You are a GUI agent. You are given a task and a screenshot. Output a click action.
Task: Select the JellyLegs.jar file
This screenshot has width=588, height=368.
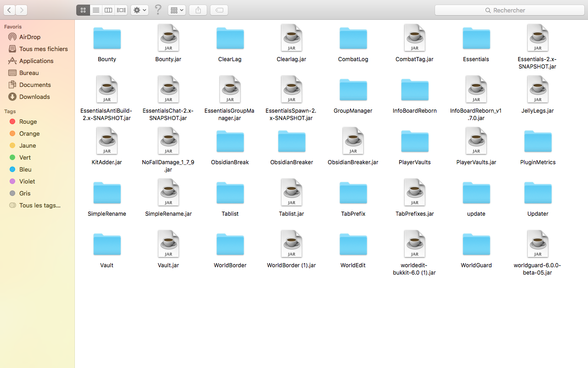[x=538, y=89]
